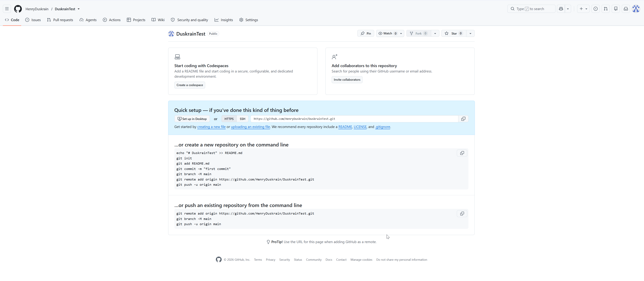Open the Security footer link

(284, 260)
